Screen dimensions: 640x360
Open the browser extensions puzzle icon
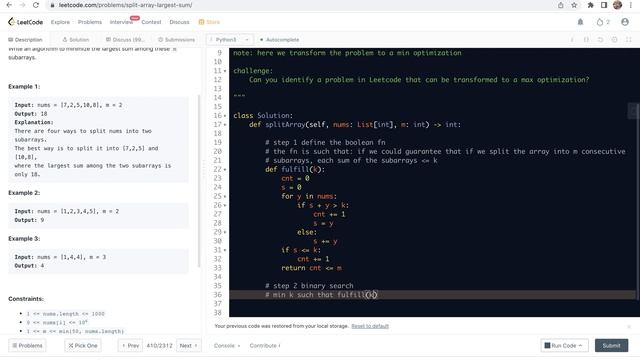pyautogui.click(x=591, y=5)
